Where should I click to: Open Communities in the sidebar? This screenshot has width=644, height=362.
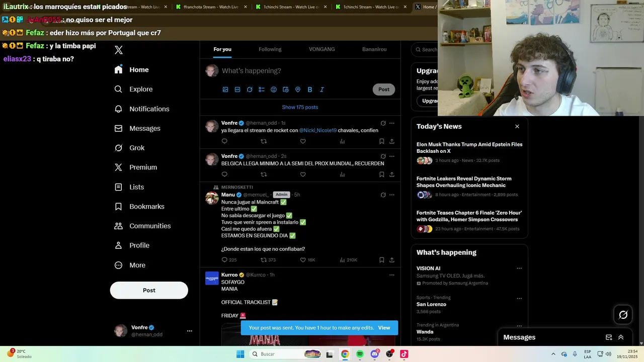click(142, 226)
